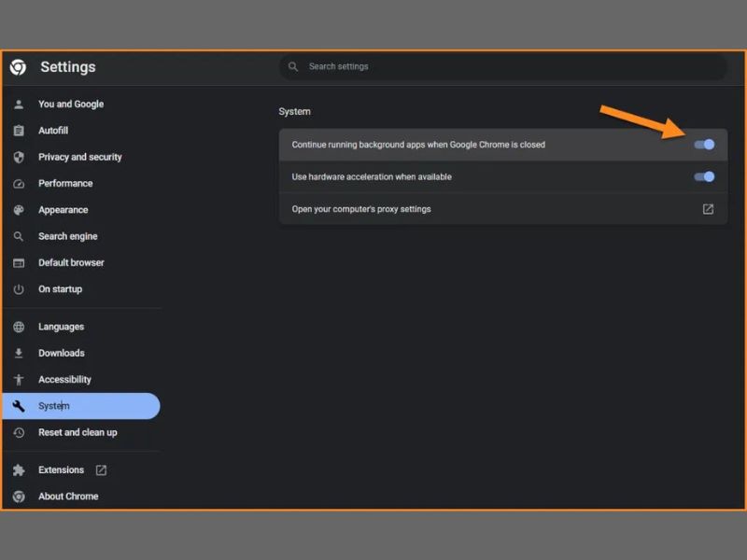Image resolution: width=747 pixels, height=560 pixels.
Task: Click the Search settings input field
Action: (x=502, y=66)
